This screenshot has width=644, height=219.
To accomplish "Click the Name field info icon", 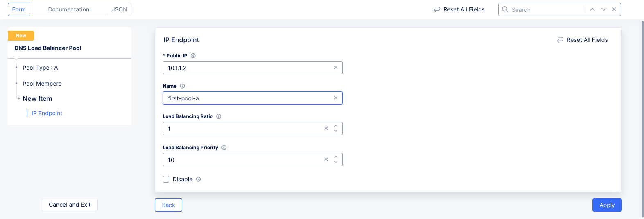I will (x=183, y=86).
